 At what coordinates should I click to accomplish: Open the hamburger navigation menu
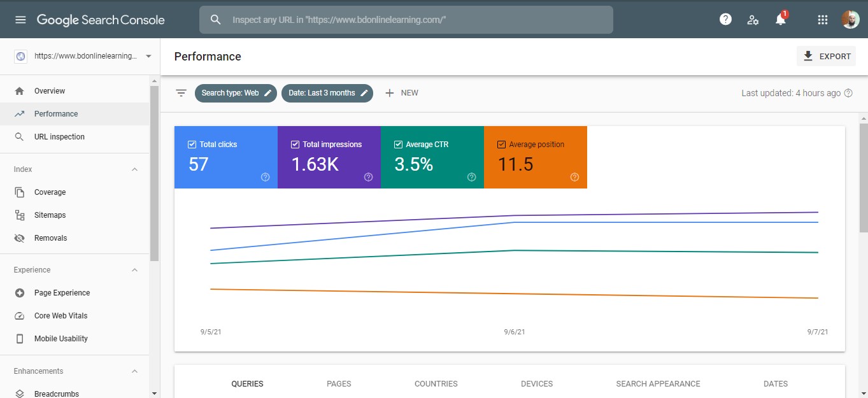point(20,19)
